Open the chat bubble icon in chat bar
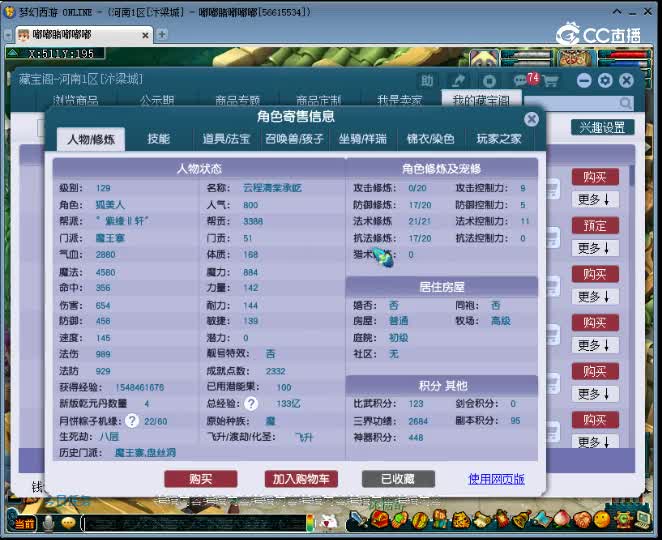Image resolution: width=662 pixels, height=540 pixels. 68,523
